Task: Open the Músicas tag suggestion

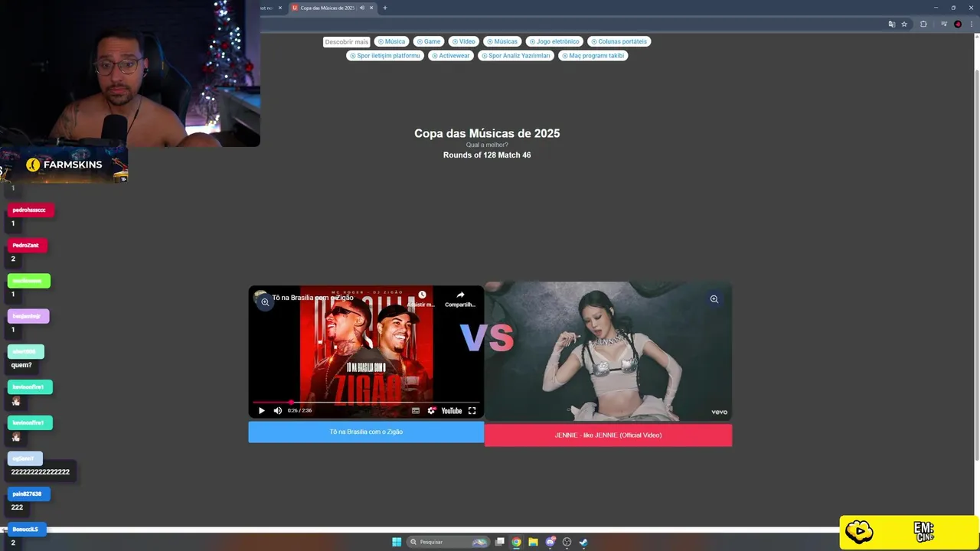Action: [502, 41]
